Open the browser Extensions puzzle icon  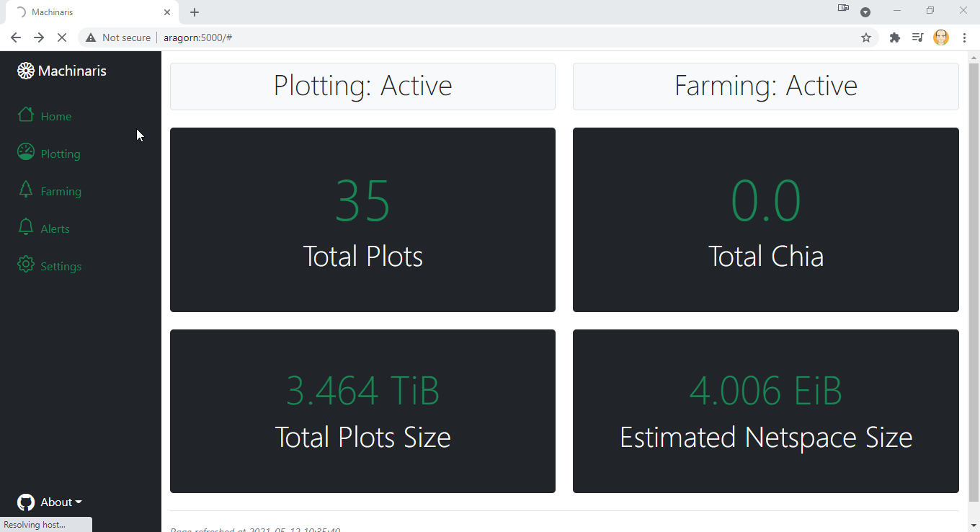tap(895, 37)
